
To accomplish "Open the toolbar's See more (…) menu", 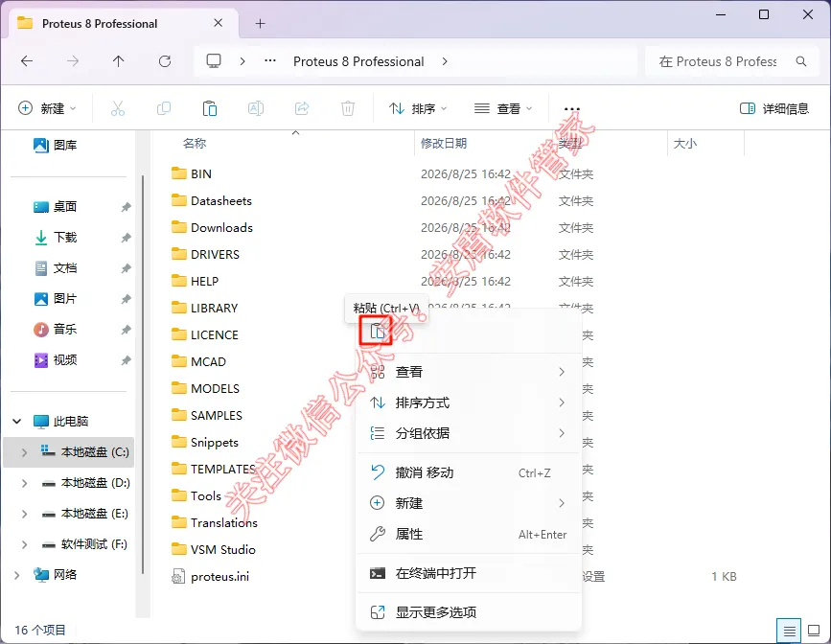I will (x=572, y=108).
